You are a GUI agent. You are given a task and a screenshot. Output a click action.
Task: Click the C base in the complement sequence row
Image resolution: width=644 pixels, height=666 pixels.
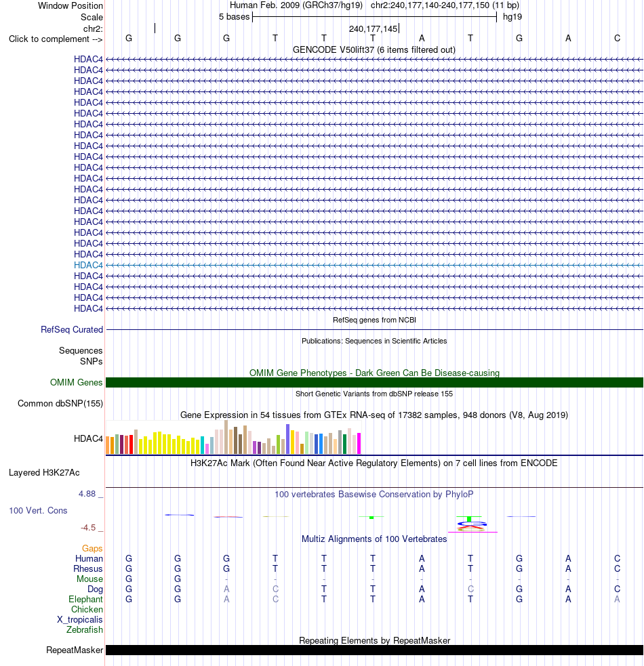(617, 38)
